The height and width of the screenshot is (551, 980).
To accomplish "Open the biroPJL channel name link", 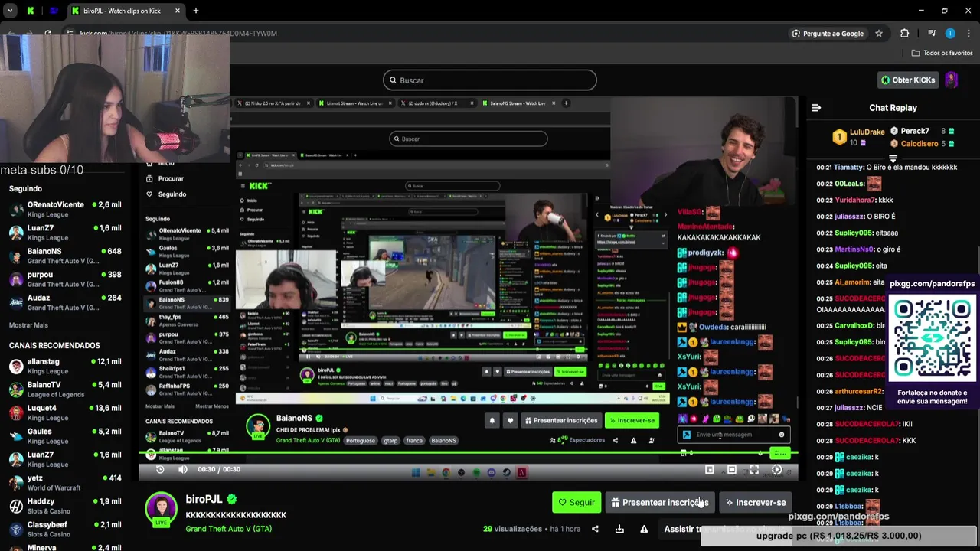I will click(204, 499).
